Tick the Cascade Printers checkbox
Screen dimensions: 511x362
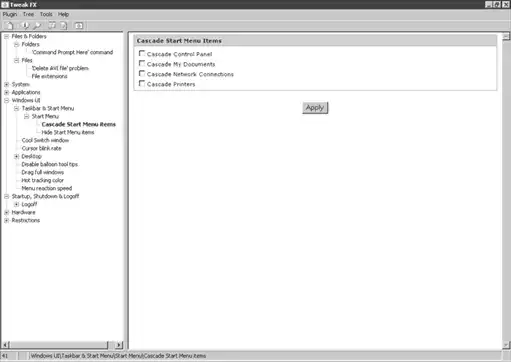tap(142, 83)
